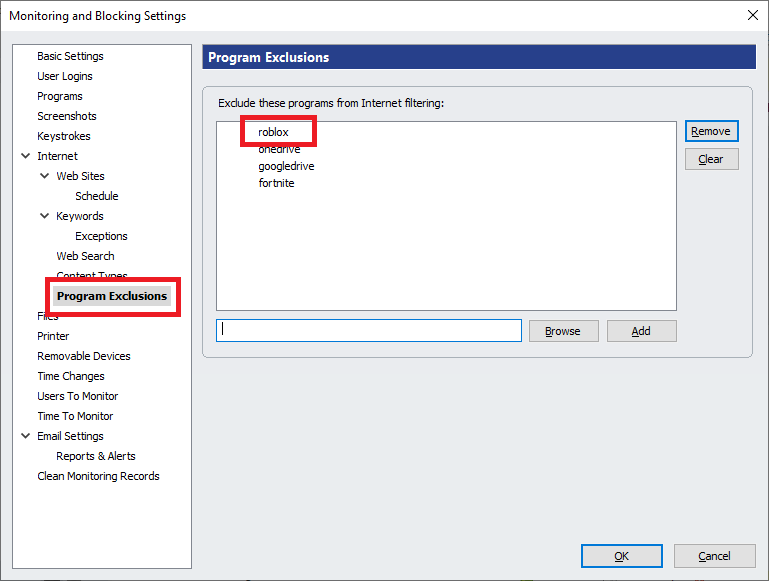The image size is (769, 581).
Task: Open Printer settings
Action: coord(53,336)
